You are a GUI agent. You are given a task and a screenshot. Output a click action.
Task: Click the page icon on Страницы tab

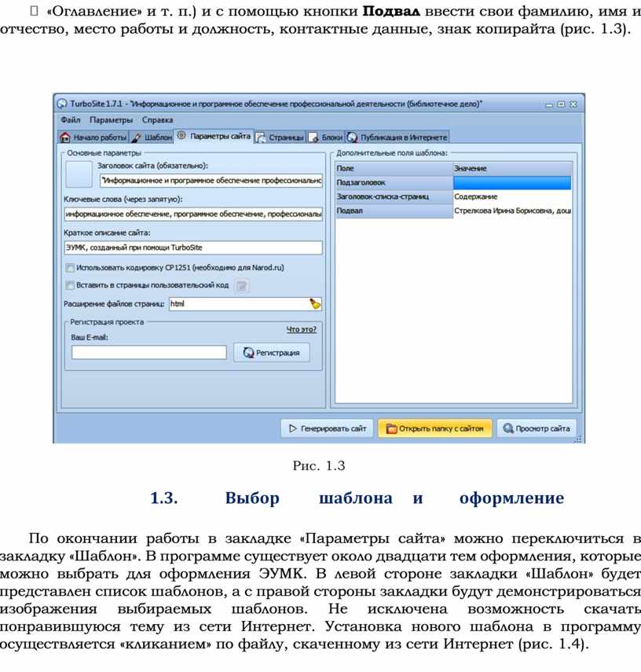click(x=261, y=138)
